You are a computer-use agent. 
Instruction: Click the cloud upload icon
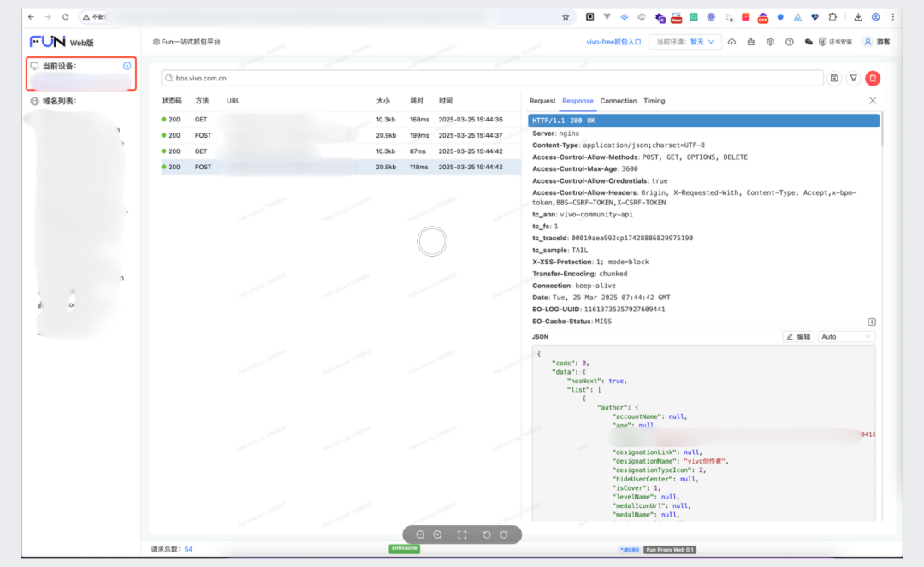click(x=731, y=42)
